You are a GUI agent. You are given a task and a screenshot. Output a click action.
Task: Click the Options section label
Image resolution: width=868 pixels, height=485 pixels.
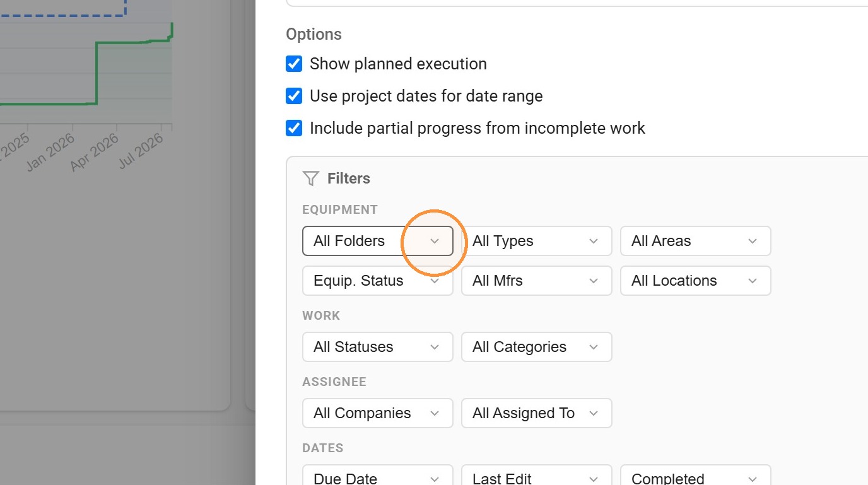click(x=314, y=34)
